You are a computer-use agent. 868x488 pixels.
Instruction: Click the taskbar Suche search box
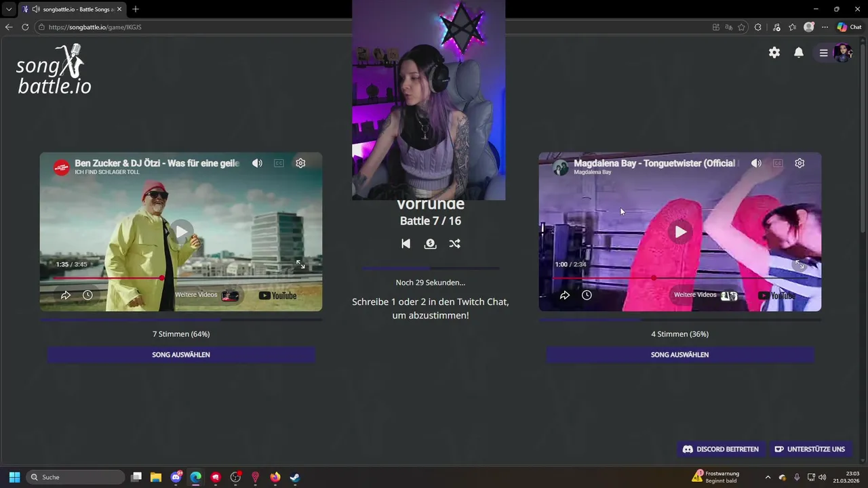[76, 477]
